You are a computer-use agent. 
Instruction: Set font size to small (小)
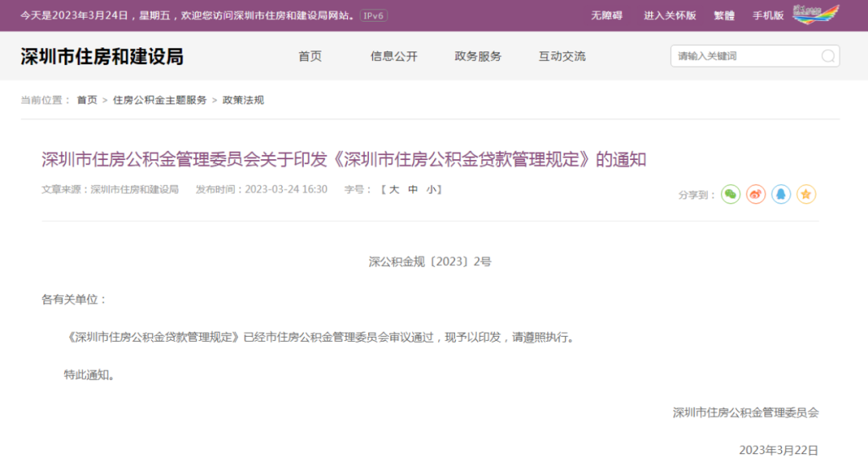432,190
